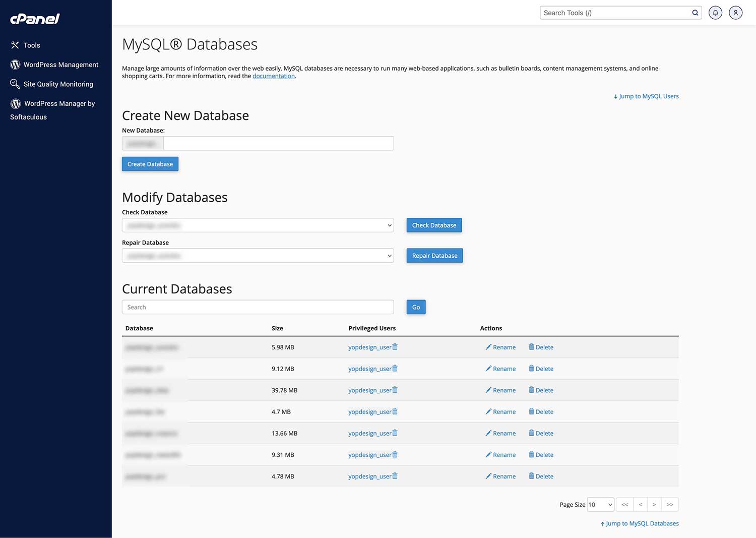
Task: Revoke user trash icon in 9.31 MB row
Action: pos(395,454)
